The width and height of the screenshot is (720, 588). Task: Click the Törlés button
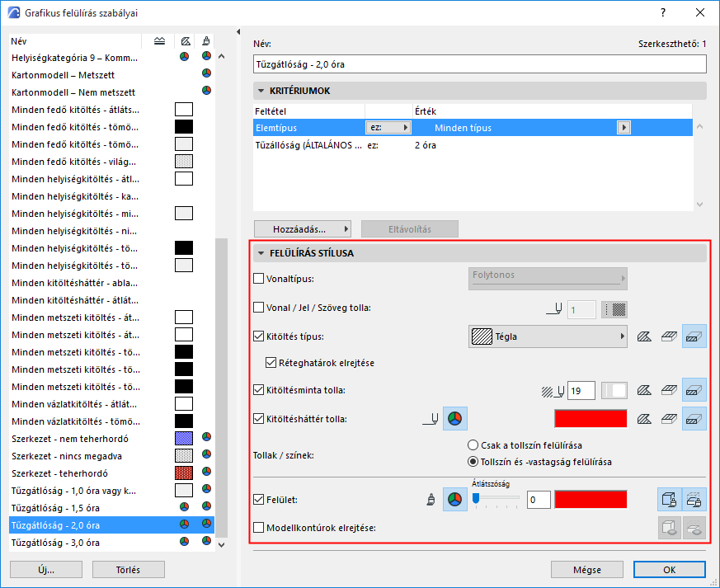(128, 570)
